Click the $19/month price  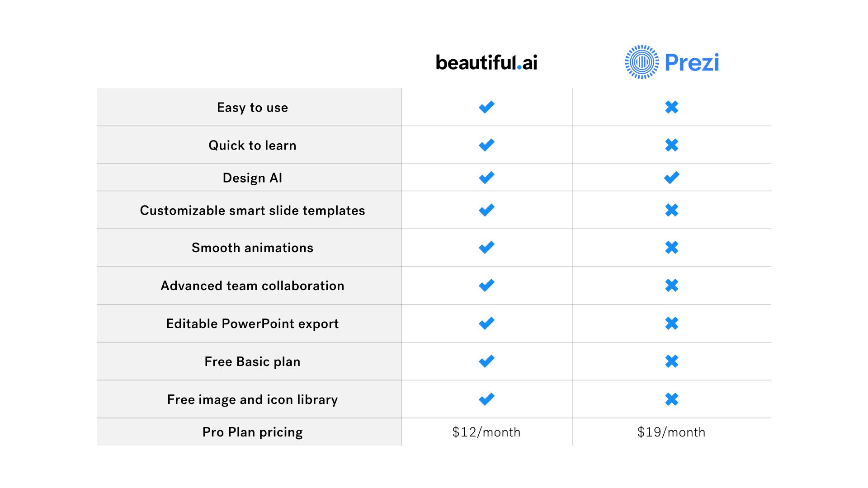pyautogui.click(x=671, y=432)
